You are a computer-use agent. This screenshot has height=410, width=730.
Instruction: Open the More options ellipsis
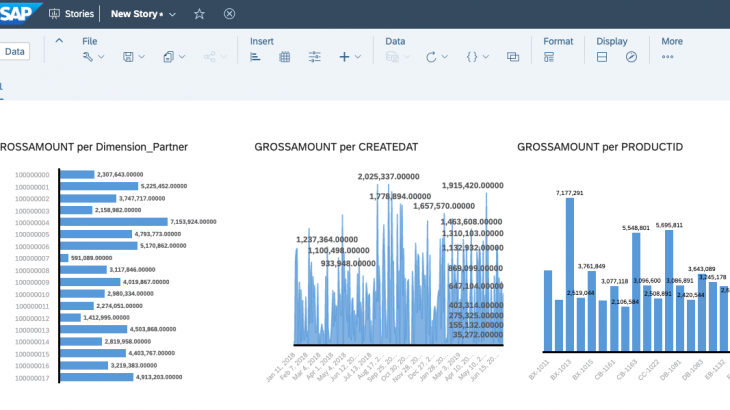tap(669, 57)
